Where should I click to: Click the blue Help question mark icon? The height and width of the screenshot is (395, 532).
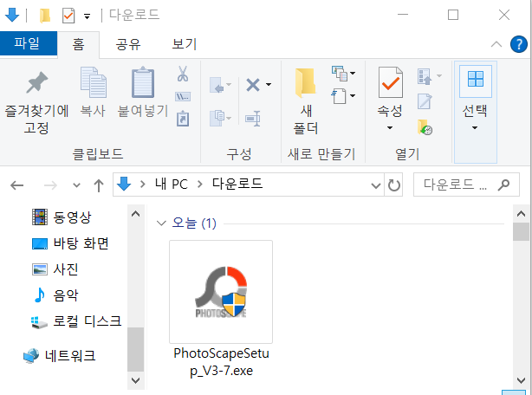pyautogui.click(x=519, y=44)
